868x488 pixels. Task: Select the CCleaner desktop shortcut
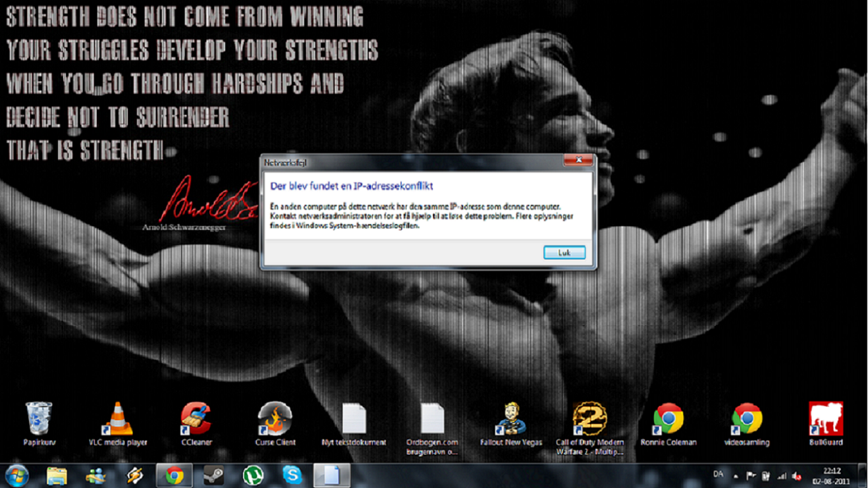point(196,424)
